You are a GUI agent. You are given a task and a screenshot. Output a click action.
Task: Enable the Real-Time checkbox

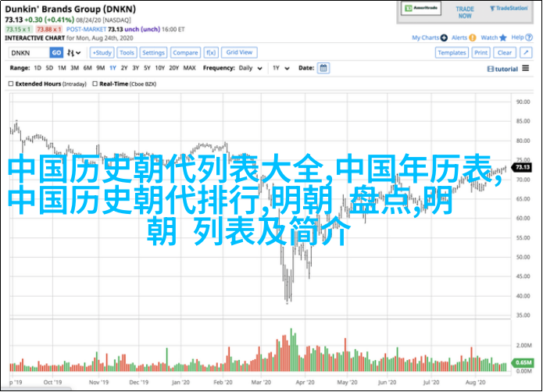[95, 84]
